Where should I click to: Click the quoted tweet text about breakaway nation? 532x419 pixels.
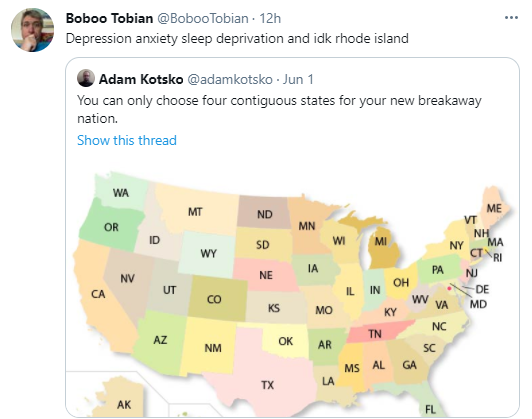tap(279, 109)
